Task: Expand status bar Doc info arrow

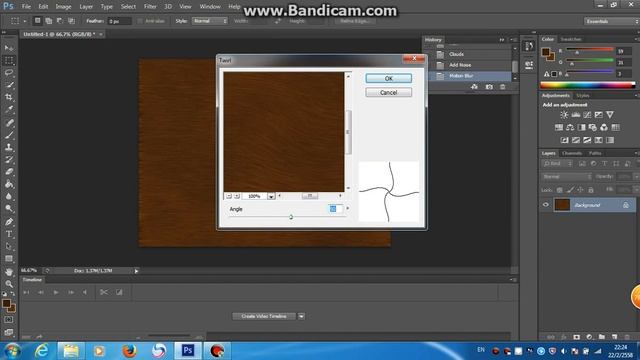Action: (x=136, y=271)
